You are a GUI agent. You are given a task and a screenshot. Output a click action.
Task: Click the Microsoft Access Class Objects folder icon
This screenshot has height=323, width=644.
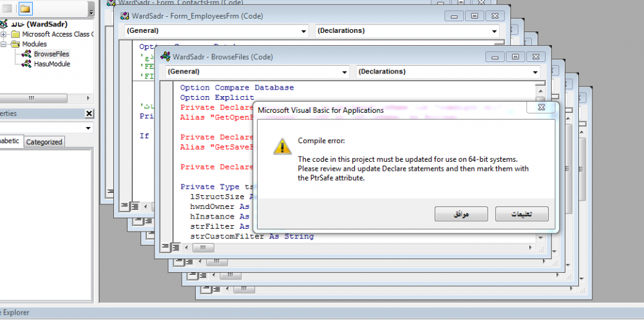tap(15, 34)
